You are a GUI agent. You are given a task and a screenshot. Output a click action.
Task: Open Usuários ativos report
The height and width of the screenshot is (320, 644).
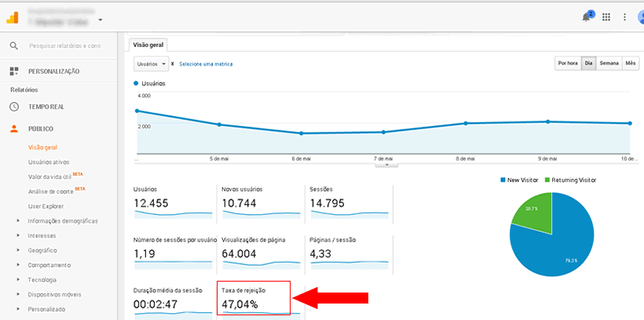coord(49,162)
